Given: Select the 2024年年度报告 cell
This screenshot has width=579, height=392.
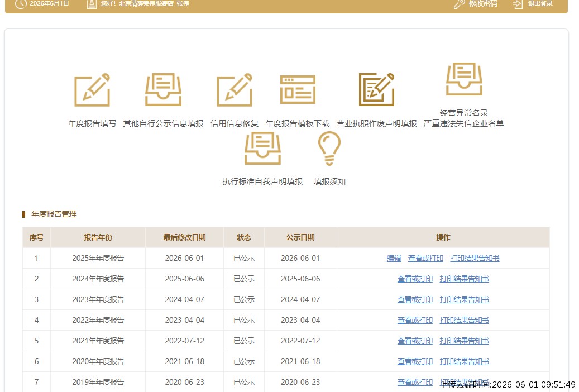Looking at the screenshot, I should [98, 279].
